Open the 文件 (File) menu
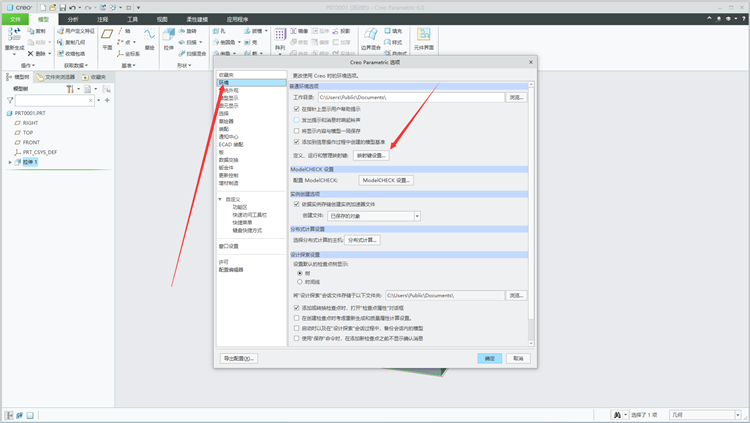 [15, 19]
